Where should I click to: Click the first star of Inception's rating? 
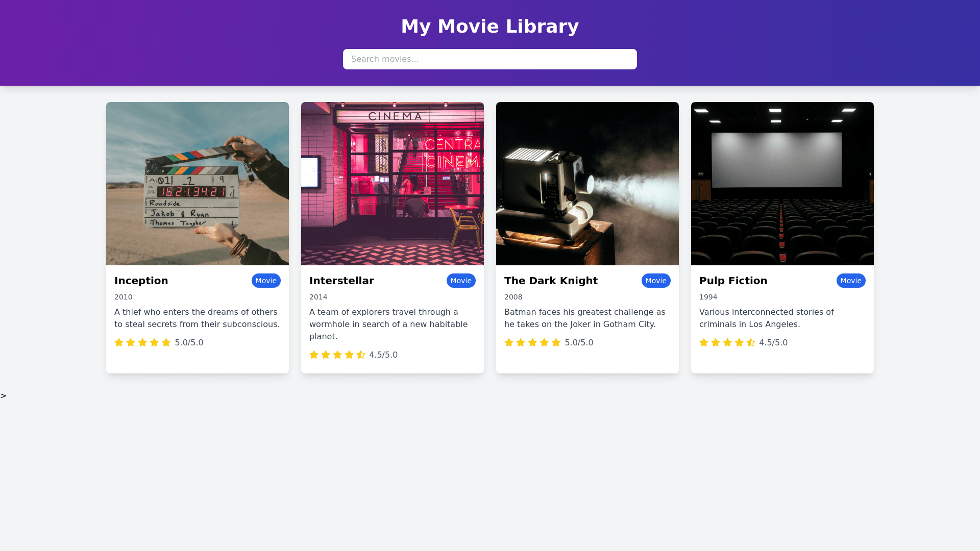[x=119, y=342]
